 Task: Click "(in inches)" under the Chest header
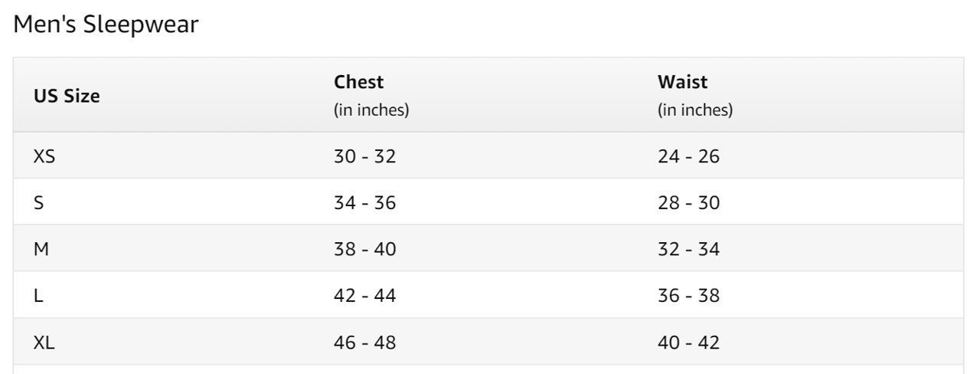(371, 110)
